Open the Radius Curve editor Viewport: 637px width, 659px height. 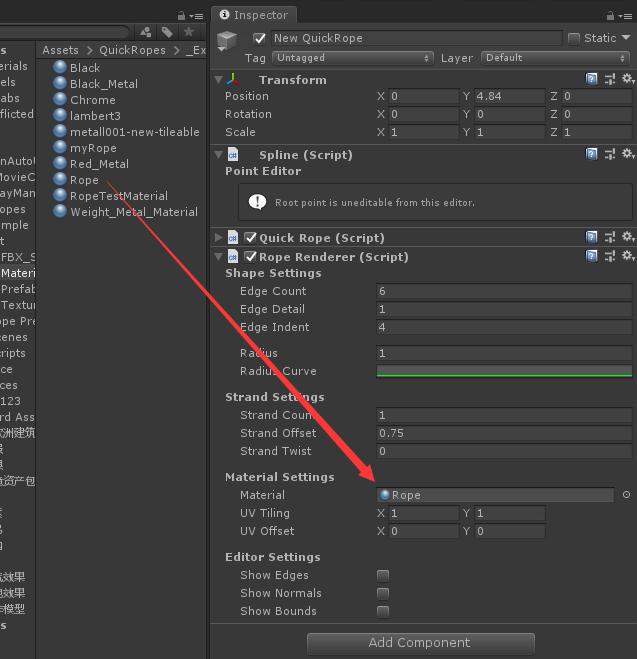pyautogui.click(x=504, y=371)
